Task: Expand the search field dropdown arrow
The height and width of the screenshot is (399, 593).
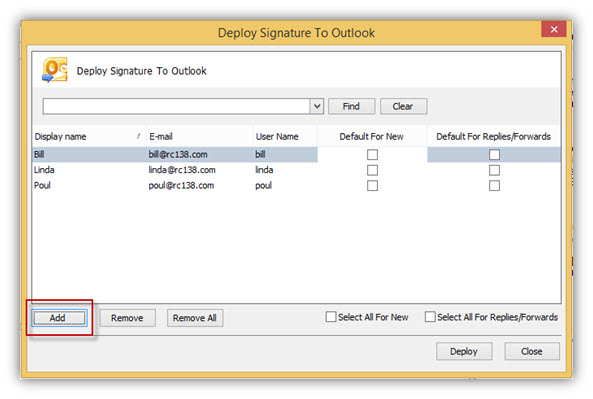Action: point(317,106)
